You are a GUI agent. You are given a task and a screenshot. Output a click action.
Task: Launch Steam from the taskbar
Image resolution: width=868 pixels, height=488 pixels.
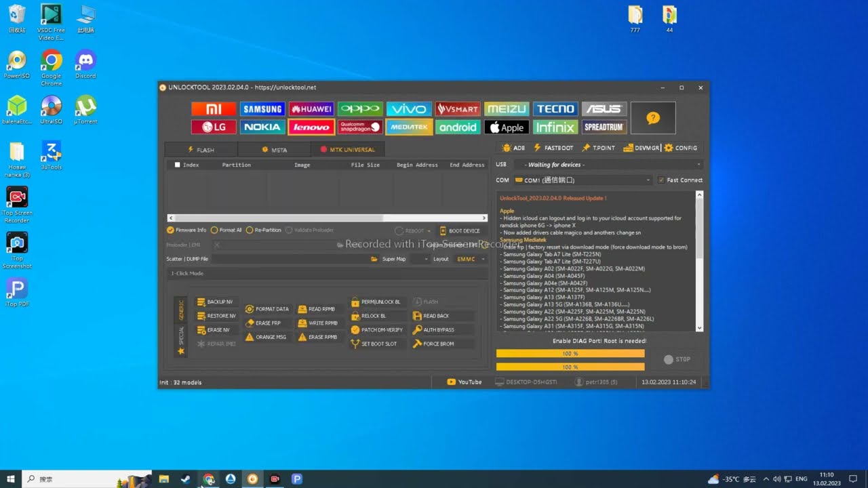coord(185,479)
